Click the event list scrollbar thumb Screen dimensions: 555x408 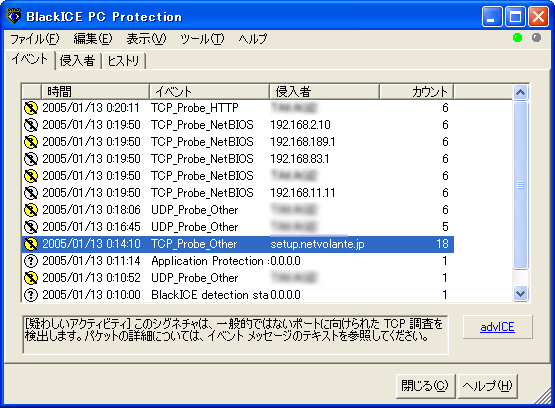click(x=520, y=185)
